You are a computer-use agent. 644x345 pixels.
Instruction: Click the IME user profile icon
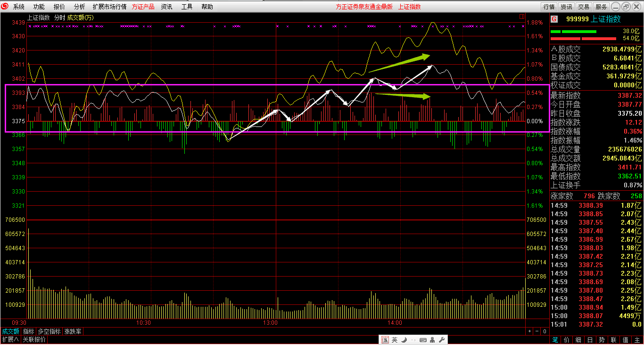pos(432,340)
